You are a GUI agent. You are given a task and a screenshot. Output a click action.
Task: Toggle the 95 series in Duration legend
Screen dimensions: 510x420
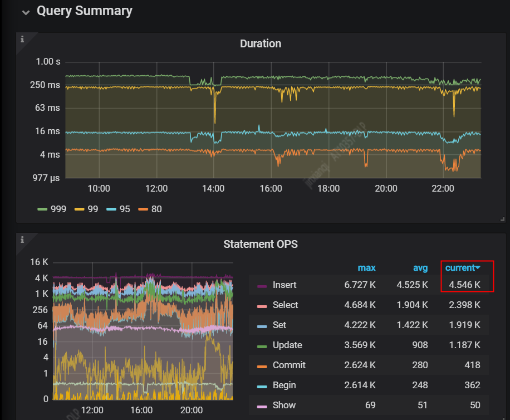coord(125,209)
